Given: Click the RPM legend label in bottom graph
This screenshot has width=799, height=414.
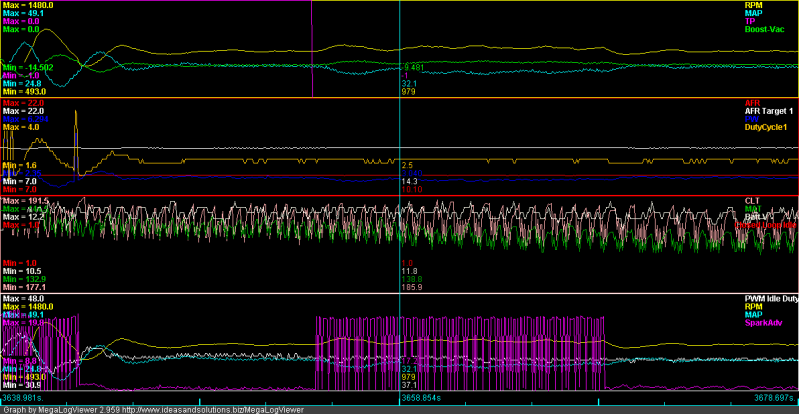Looking at the screenshot, I should (752, 306).
